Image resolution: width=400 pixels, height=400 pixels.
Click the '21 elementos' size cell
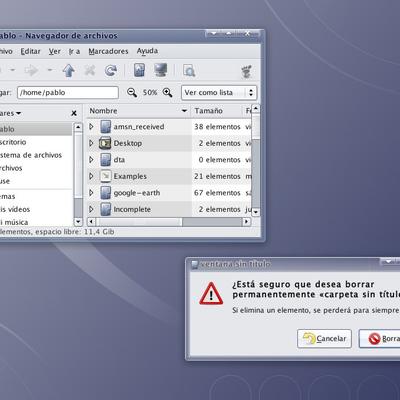coord(217,176)
